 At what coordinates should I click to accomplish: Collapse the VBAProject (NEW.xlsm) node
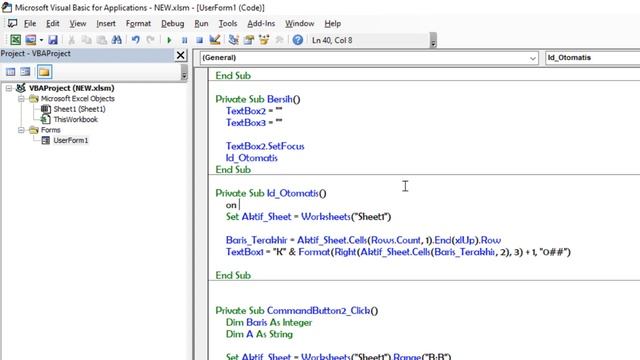coord(9,88)
